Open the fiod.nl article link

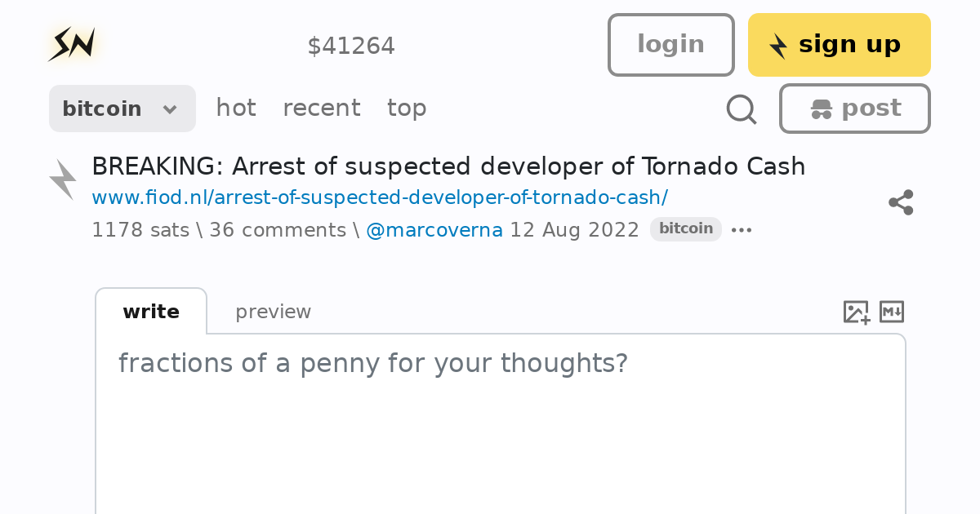point(380,197)
